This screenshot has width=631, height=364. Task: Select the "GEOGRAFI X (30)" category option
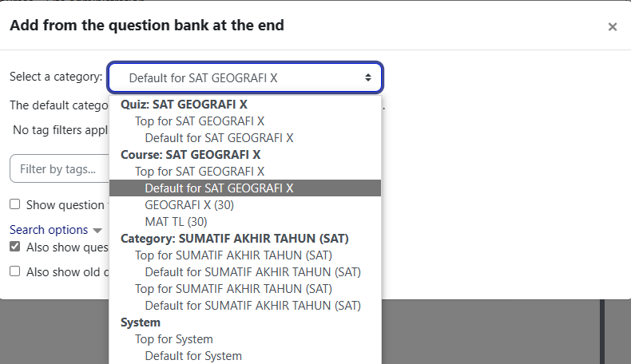pyautogui.click(x=189, y=205)
